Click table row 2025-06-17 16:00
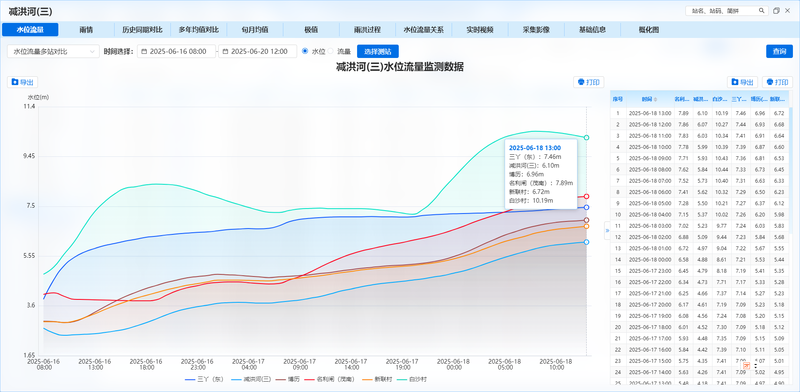Viewport: 800px width, 392px height. pyautogui.click(x=700, y=349)
